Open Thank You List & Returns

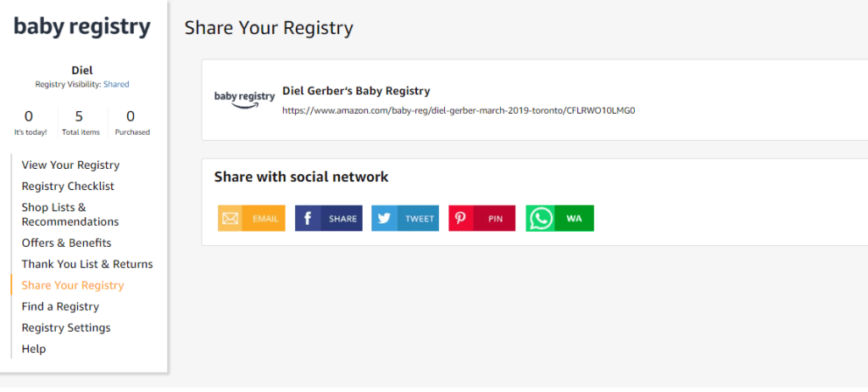(x=87, y=265)
